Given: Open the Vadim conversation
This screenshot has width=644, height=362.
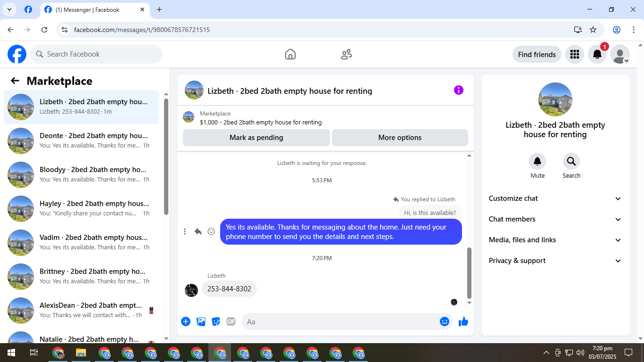Looking at the screenshot, I should coord(81,243).
